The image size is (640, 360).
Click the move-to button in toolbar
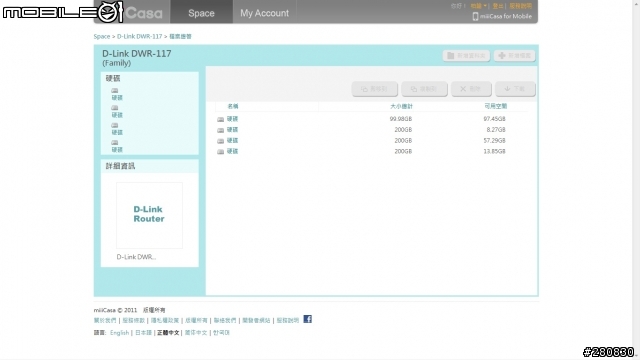[x=374, y=89]
